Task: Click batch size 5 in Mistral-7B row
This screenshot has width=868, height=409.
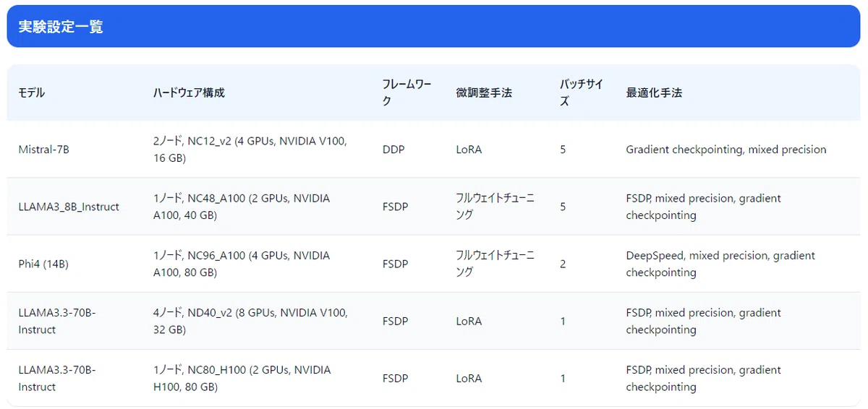Action: 563,150
